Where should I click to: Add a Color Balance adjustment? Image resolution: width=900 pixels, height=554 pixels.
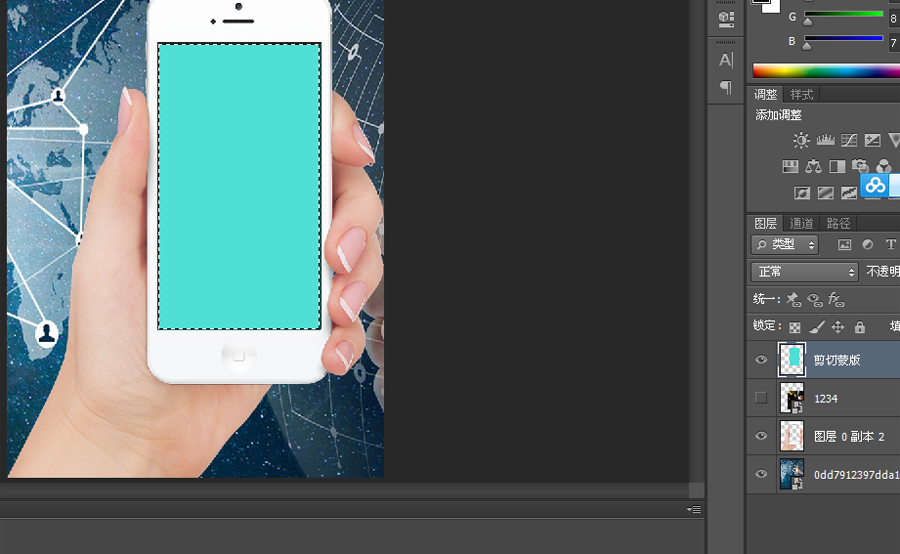(813, 166)
